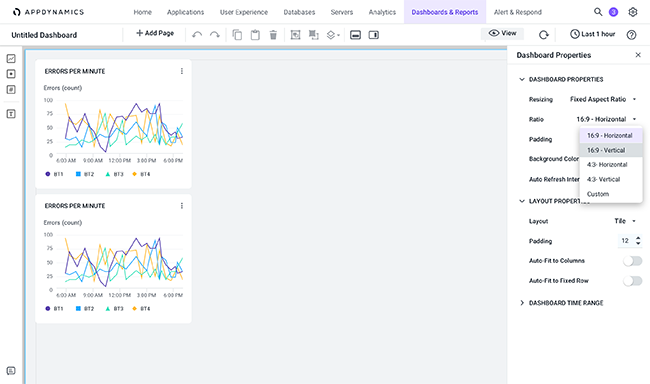Click the layout Padding value field
Image resolution: width=650 pixels, height=384 pixels.
pos(625,241)
